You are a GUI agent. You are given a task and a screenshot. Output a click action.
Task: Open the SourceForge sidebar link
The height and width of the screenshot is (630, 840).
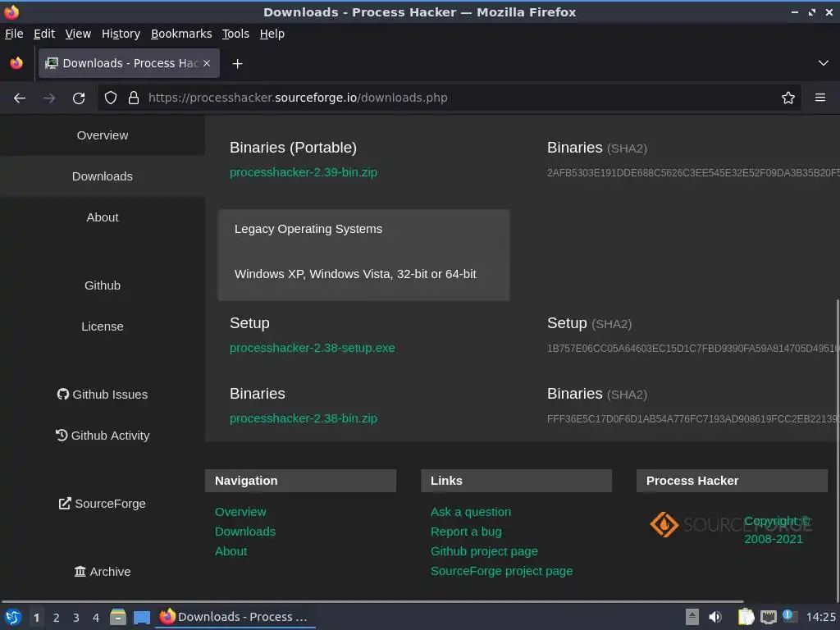point(103,504)
